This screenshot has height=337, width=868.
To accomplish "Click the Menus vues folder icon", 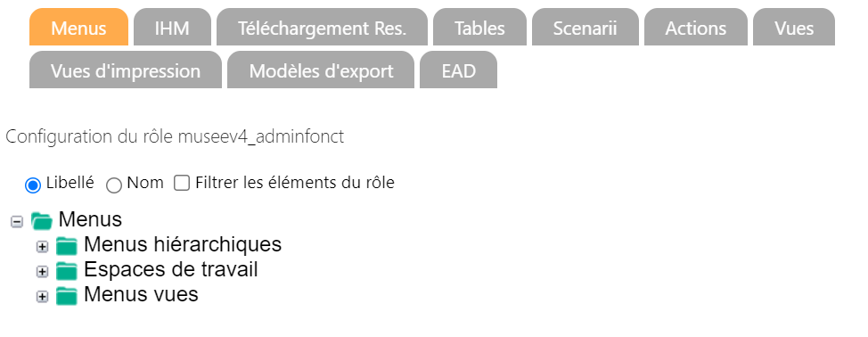I will pos(67,297).
